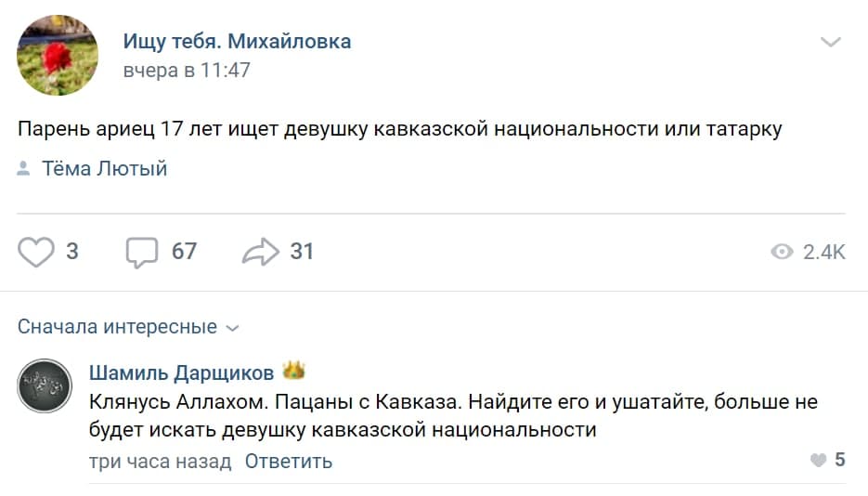Click the commenter's dark round avatar

pyautogui.click(x=44, y=385)
